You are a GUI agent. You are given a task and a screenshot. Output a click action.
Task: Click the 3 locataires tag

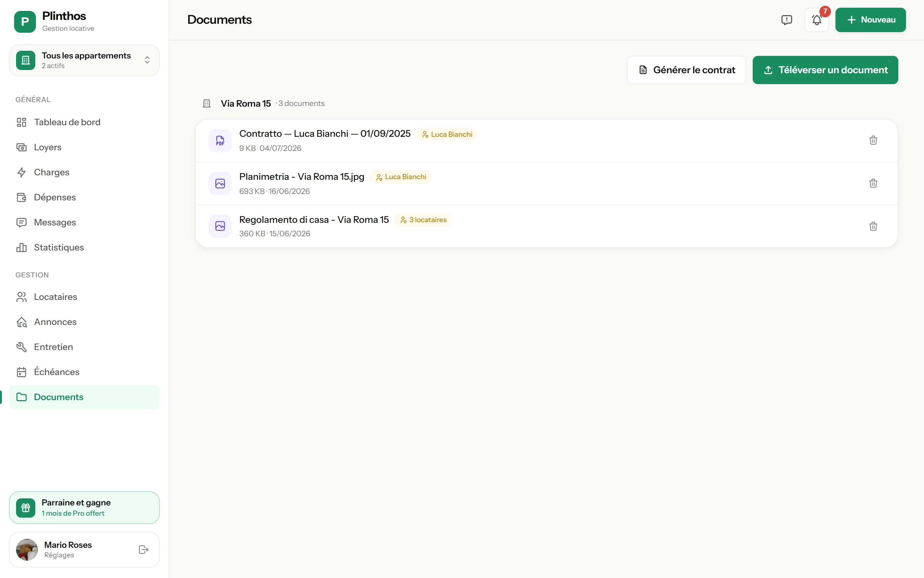(x=423, y=220)
